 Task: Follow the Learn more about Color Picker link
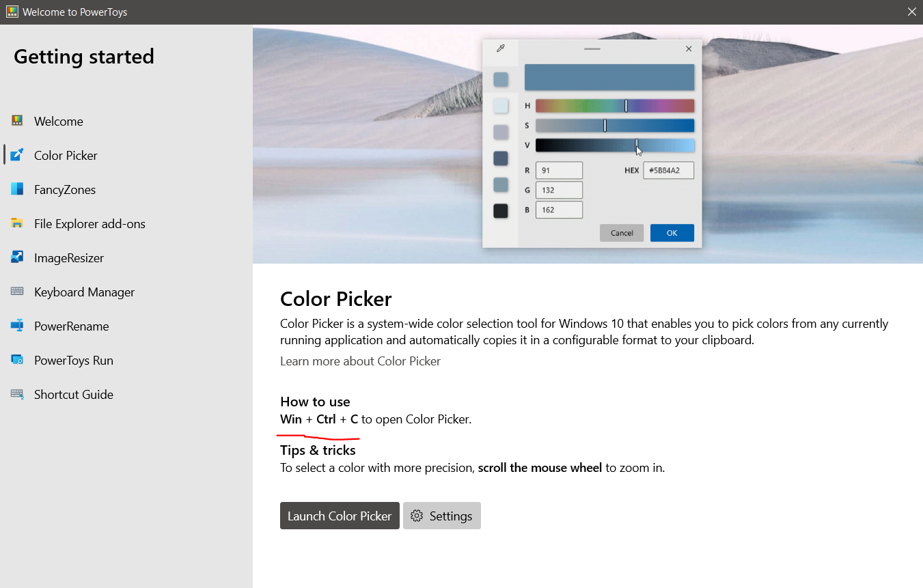[360, 361]
